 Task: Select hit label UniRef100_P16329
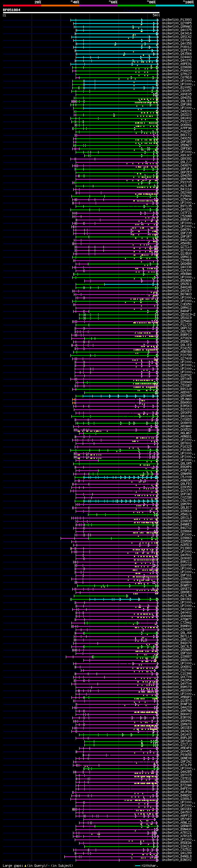[x=177, y=447]
